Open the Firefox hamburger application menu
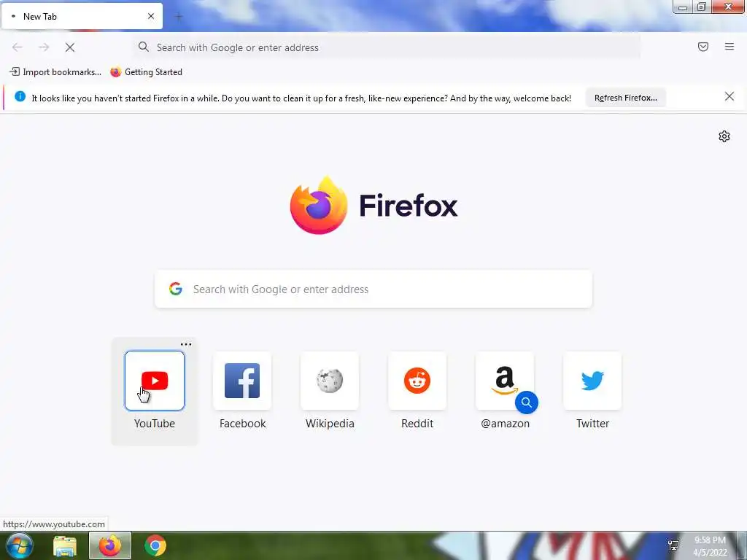 (729, 47)
